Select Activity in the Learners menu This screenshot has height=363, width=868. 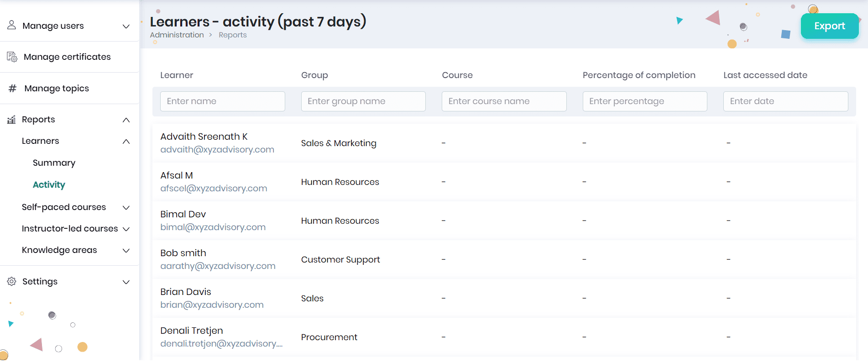[49, 185]
